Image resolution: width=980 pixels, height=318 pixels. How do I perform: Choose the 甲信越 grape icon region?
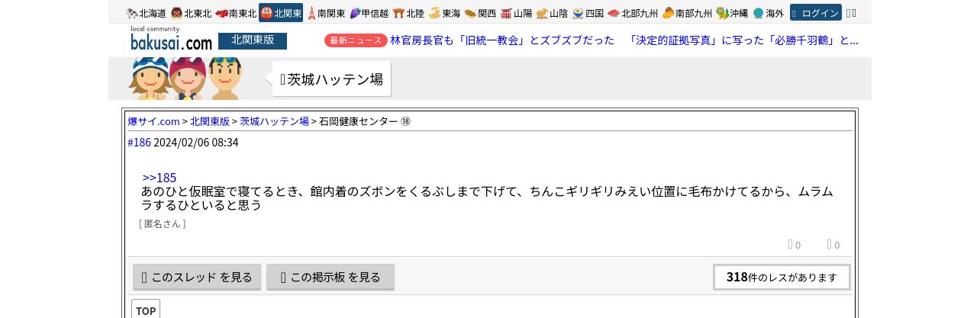tap(355, 13)
